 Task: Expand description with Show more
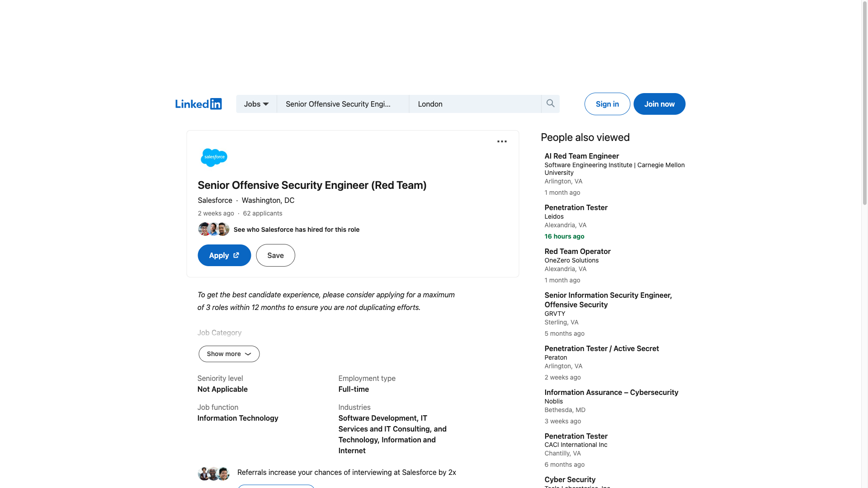click(x=229, y=354)
